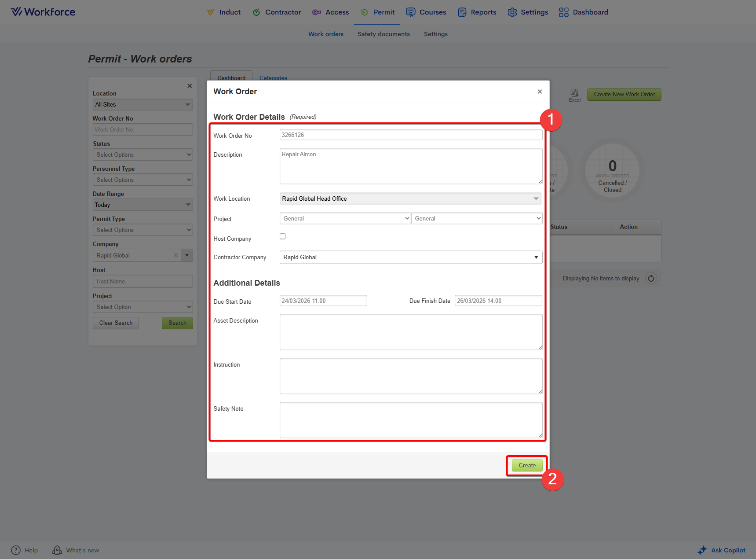Click the refresh icon beside display count
This screenshot has width=756, height=559.
651,279
